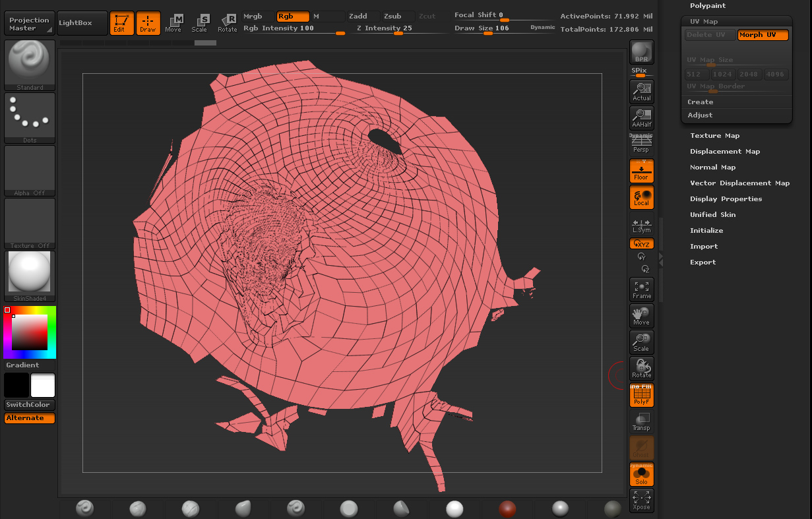Click the Focal Shift slider
Image resolution: width=812 pixels, height=519 pixels.
(x=504, y=16)
